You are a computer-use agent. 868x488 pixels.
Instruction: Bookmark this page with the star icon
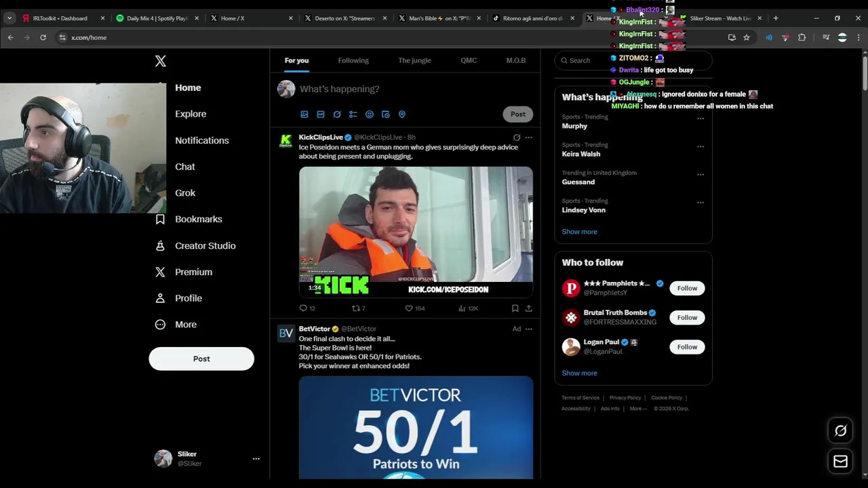pos(747,38)
